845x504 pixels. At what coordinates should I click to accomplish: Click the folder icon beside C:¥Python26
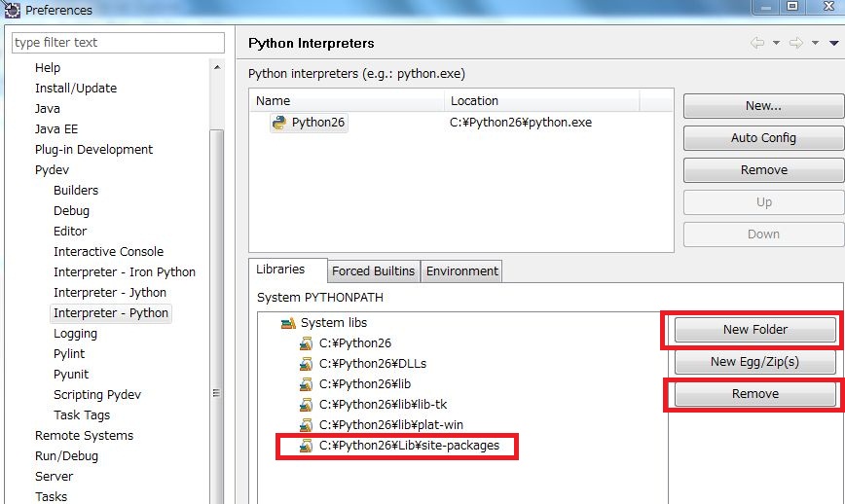[306, 343]
